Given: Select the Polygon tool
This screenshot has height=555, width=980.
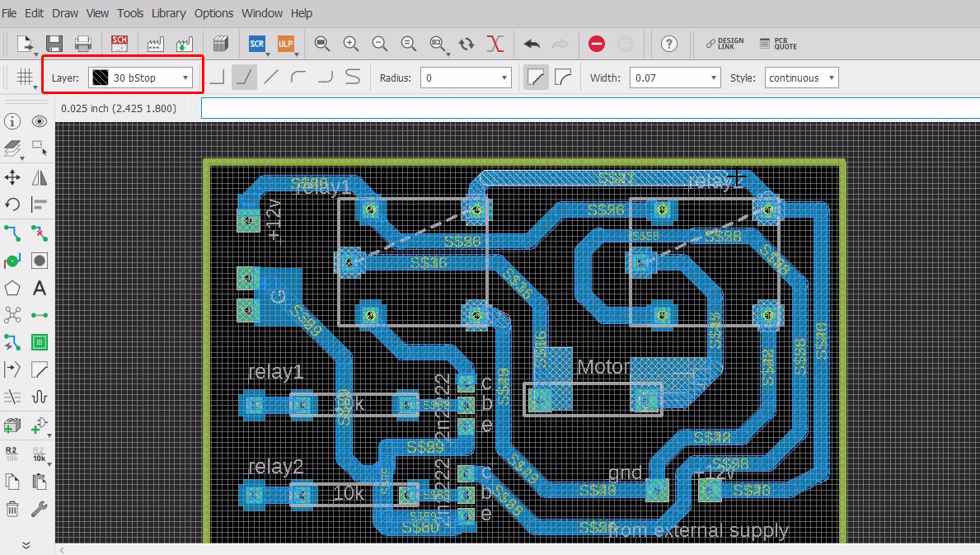Looking at the screenshot, I should pos(12,288).
